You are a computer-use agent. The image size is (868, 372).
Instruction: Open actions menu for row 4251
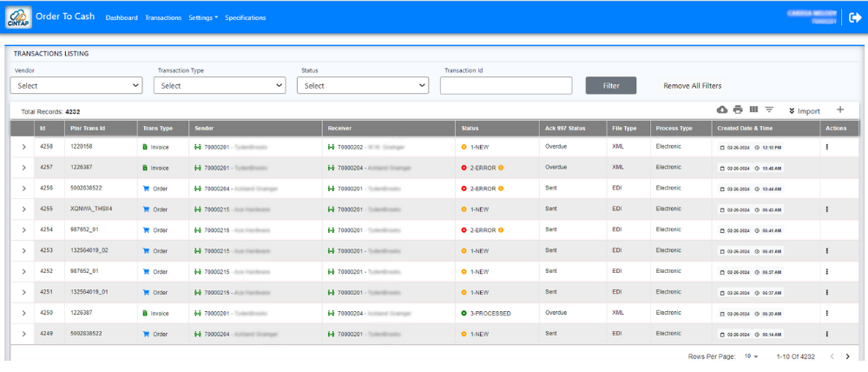click(x=826, y=292)
